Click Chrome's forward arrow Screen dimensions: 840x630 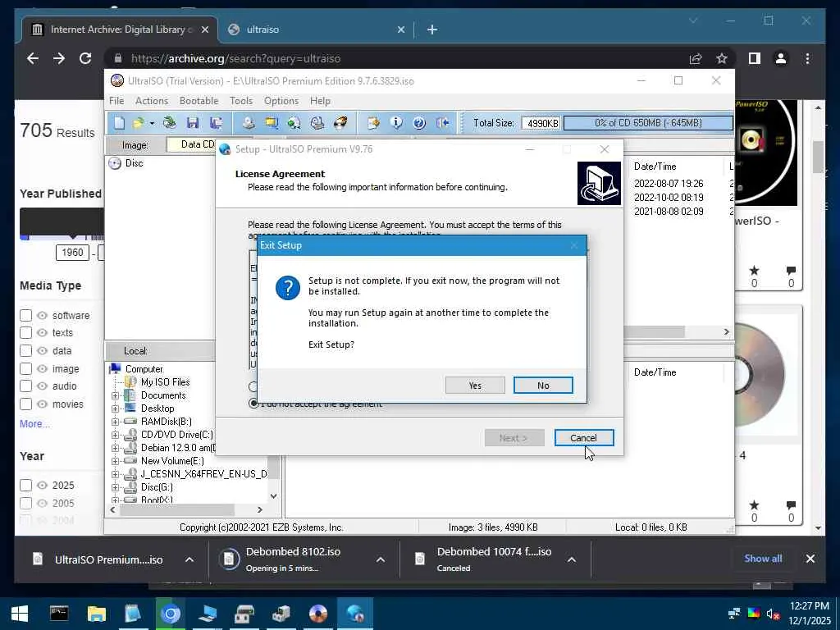[59, 58]
